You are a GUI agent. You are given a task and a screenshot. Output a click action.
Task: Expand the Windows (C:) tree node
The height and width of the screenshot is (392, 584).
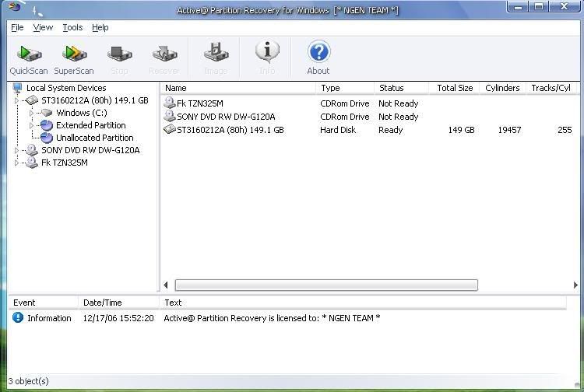31,113
